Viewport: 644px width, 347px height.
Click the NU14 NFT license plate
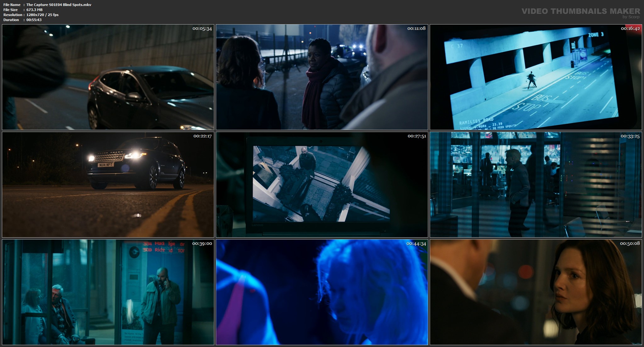click(x=106, y=165)
